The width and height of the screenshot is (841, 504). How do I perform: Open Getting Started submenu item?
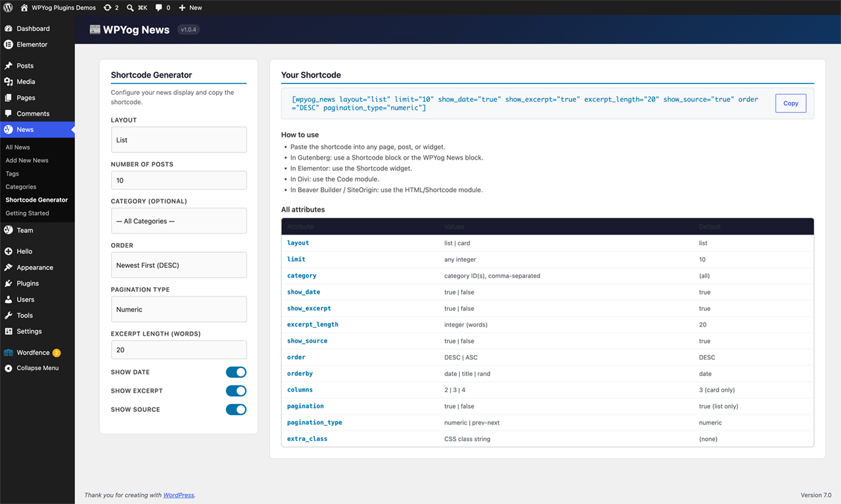pyautogui.click(x=27, y=213)
